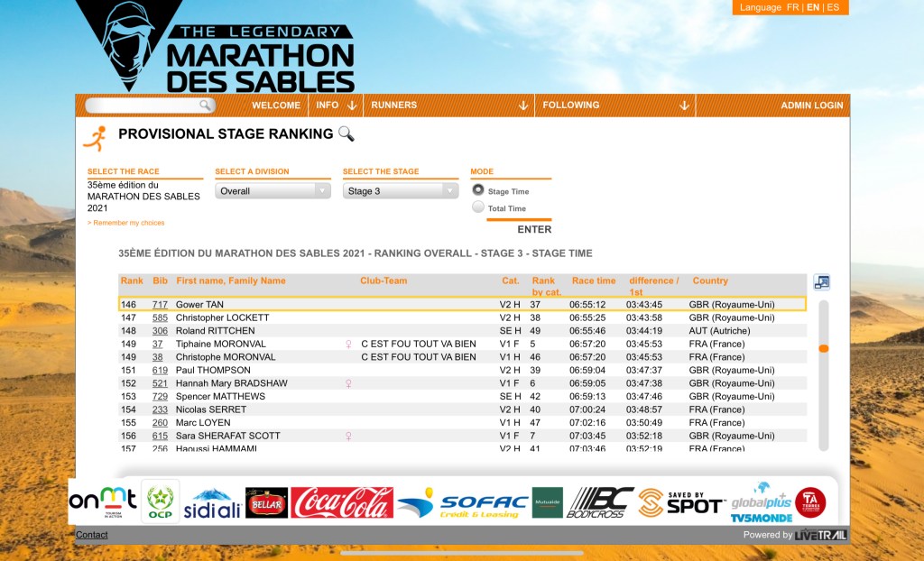Open the Overall division dropdown
Viewport: 924px width, 561px height.
[273, 191]
